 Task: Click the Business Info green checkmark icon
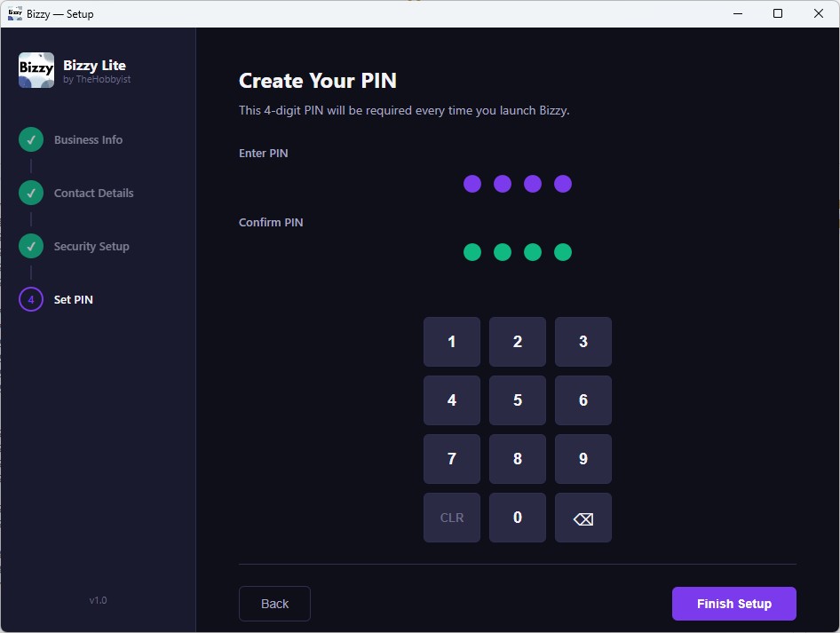(31, 139)
